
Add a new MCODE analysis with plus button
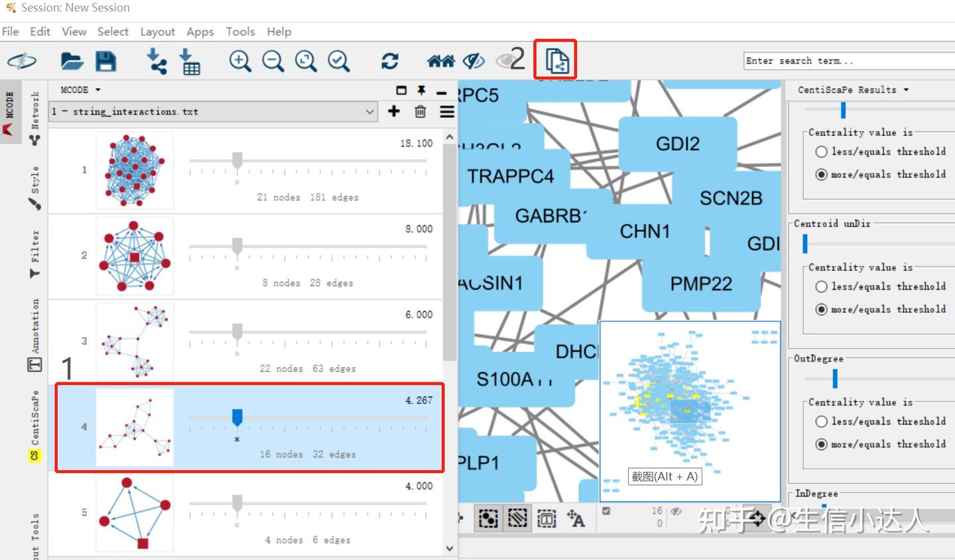[393, 111]
